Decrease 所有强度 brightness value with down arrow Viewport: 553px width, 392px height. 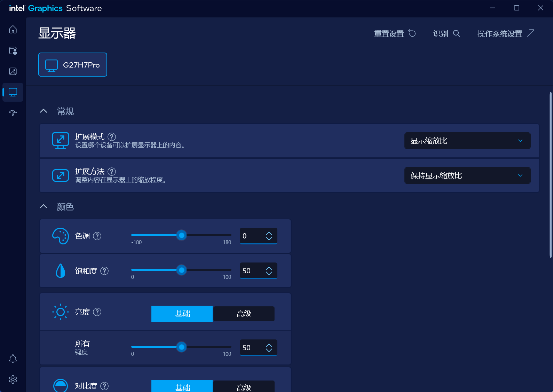(x=269, y=350)
